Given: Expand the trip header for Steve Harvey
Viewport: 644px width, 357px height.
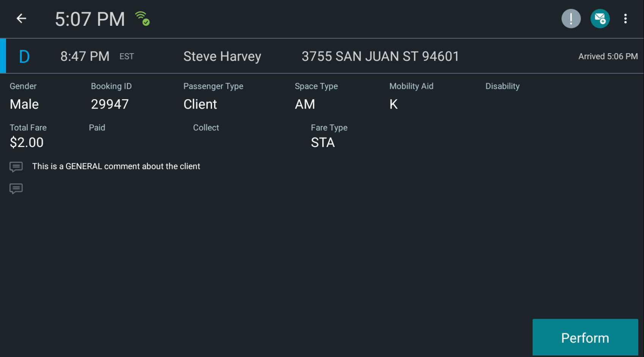Looking at the screenshot, I should pos(222,56).
